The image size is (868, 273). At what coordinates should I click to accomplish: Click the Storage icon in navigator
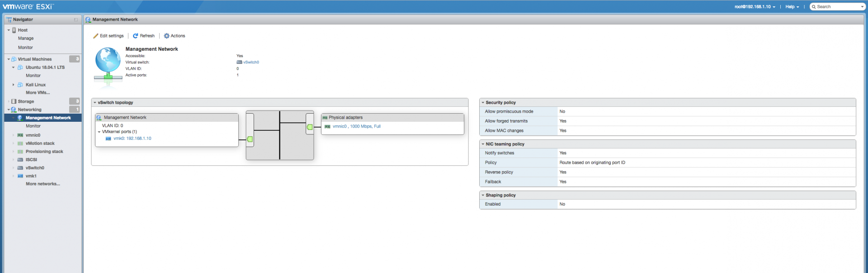click(x=14, y=101)
